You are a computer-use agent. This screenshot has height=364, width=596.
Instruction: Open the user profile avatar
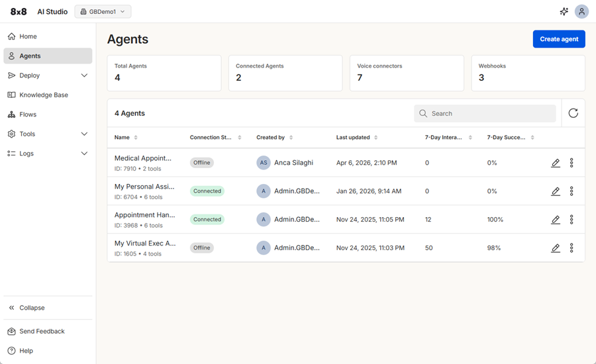point(581,12)
